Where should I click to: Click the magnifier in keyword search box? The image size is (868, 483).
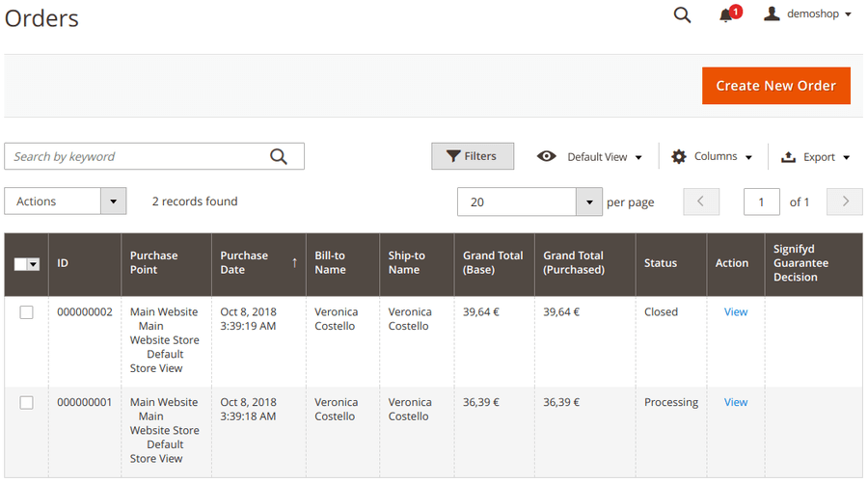(x=279, y=156)
